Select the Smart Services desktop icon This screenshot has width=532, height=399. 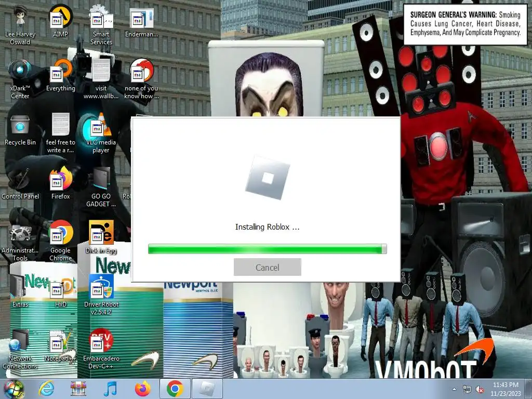101,25
